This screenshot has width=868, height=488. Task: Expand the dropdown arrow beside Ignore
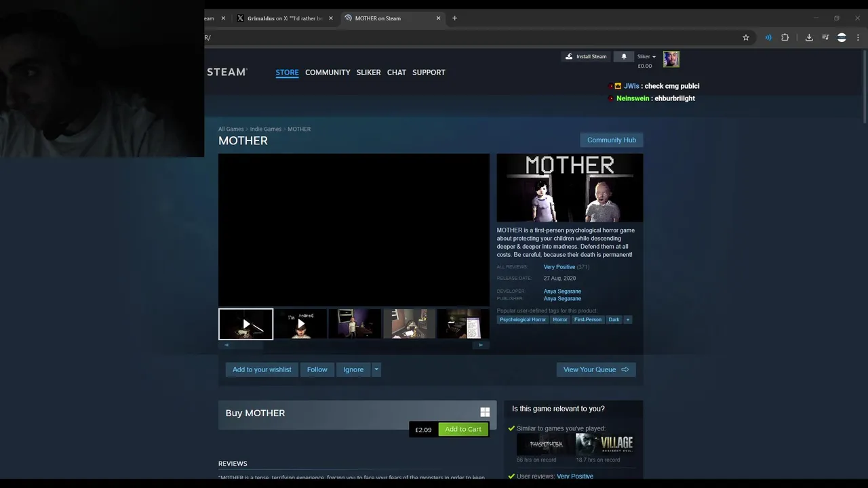click(x=376, y=369)
